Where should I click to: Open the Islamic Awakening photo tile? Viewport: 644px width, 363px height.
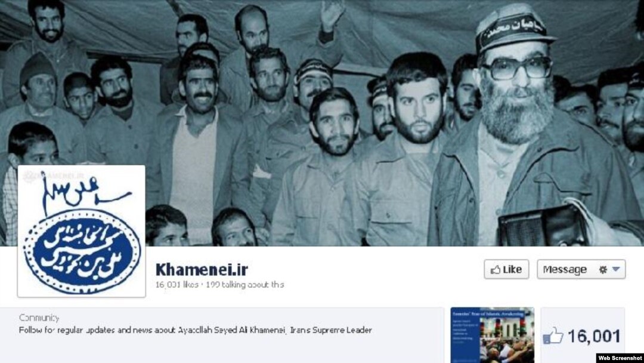[x=492, y=335]
